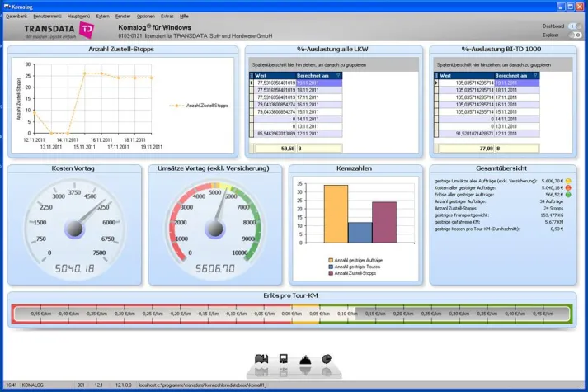Viewport: 588px width, 392px height.
Task: Open the network computer icon in bottom dock
Action: pos(284,359)
